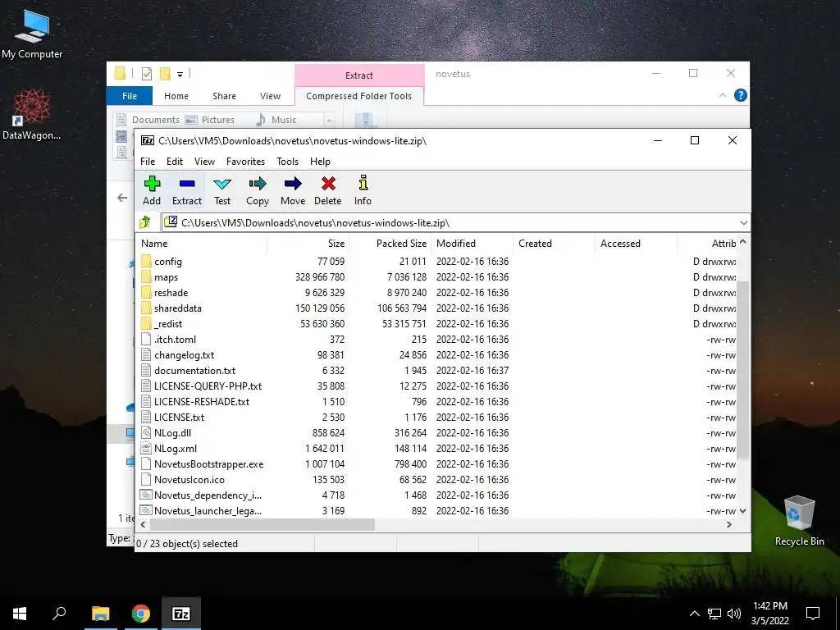Open the Favorites menu
This screenshot has height=630, width=840.
click(x=245, y=162)
